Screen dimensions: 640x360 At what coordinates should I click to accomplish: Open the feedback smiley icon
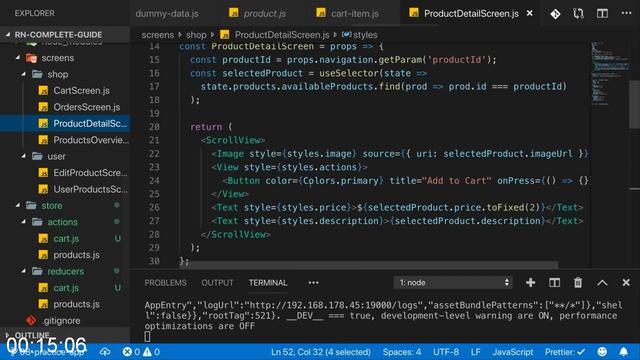click(x=602, y=352)
